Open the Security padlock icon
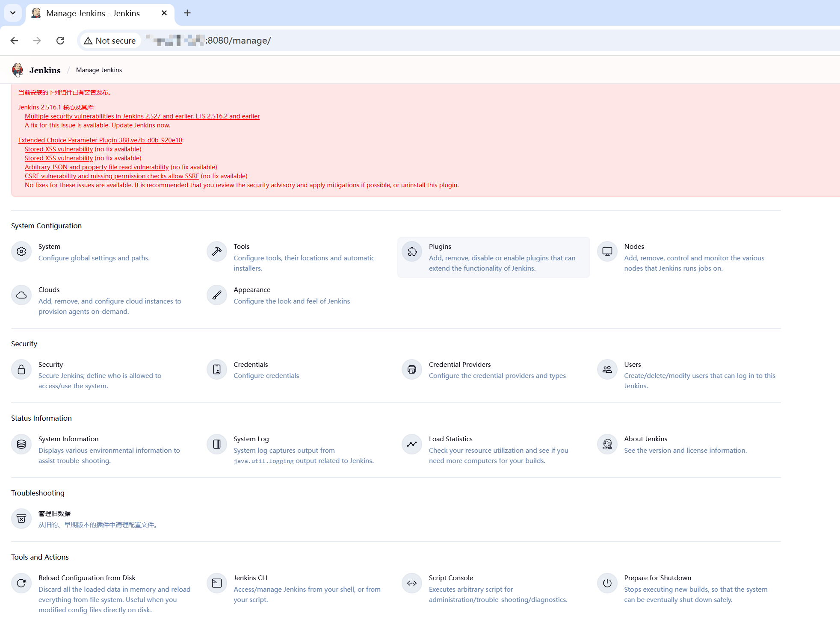The image size is (840, 637). coord(21,370)
